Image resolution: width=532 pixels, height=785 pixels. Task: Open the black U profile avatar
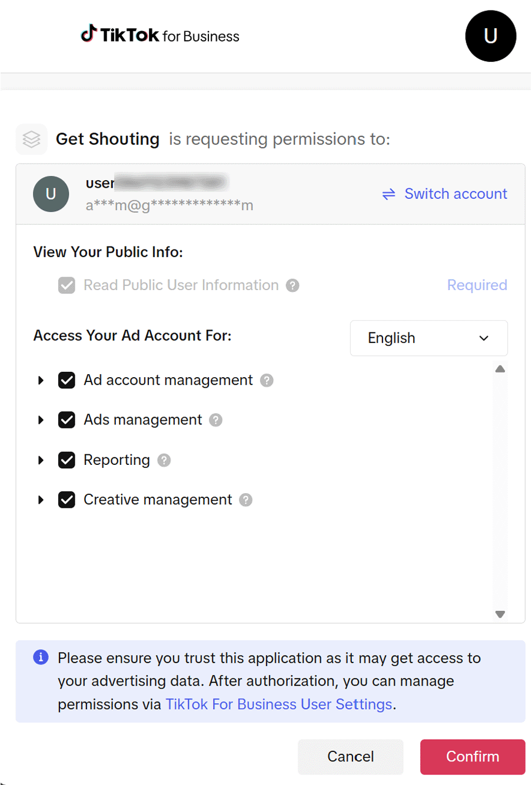click(x=491, y=36)
